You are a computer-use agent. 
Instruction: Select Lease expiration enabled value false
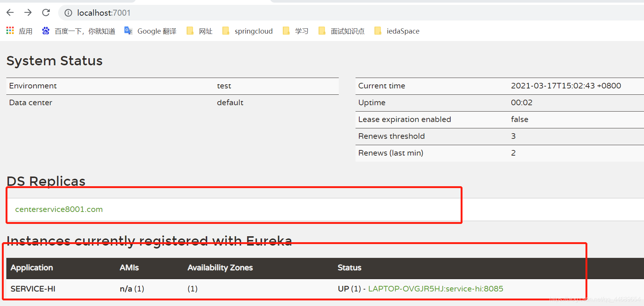click(520, 119)
